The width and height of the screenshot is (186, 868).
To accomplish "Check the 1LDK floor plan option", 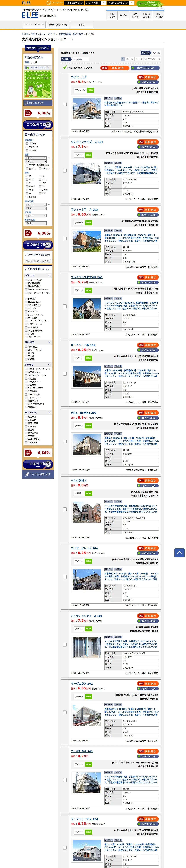I will pyautogui.click(x=40, y=180).
